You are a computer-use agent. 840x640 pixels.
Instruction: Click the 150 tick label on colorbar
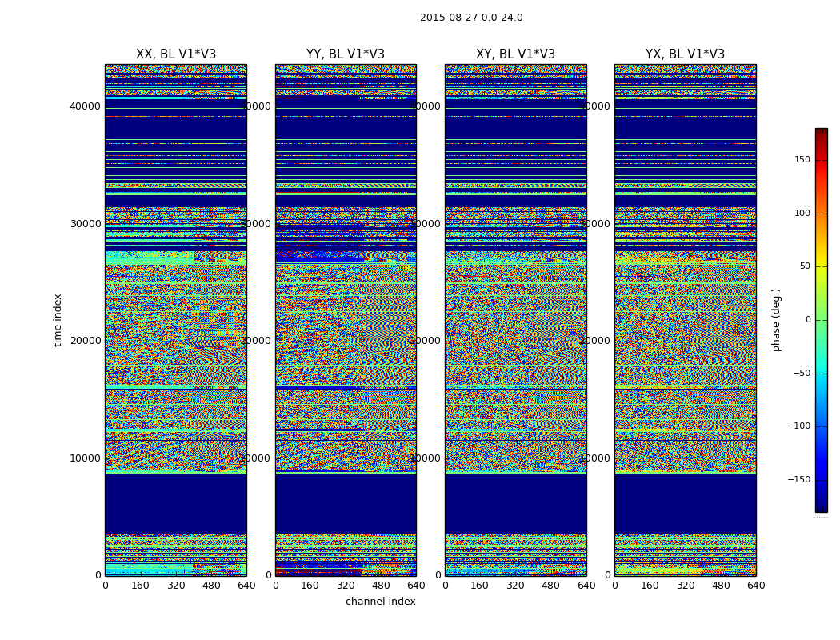pos(802,159)
